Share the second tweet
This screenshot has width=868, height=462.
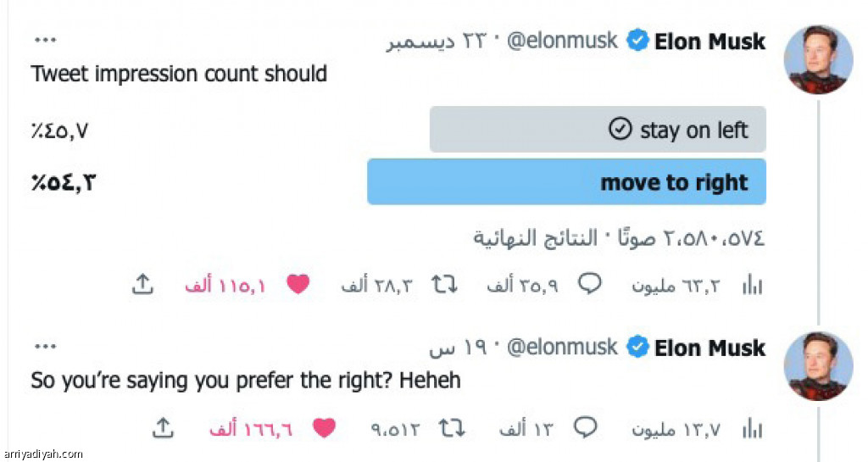[162, 429]
